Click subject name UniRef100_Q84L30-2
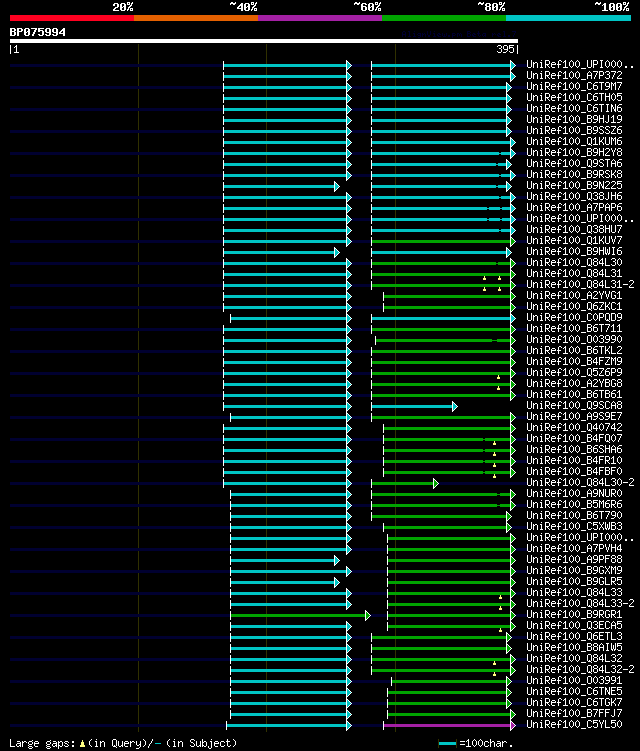The width and height of the screenshot is (640, 751). [580, 483]
